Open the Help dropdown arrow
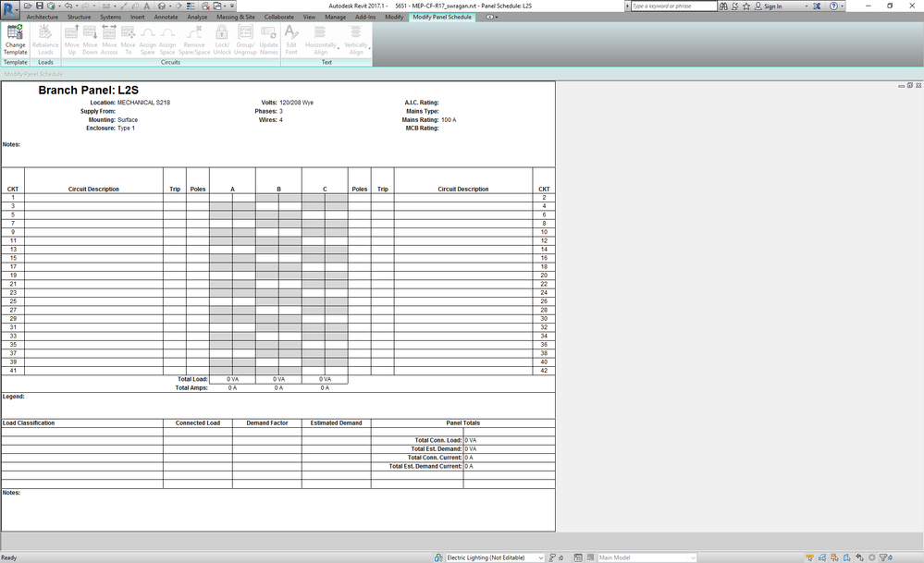 (842, 6)
